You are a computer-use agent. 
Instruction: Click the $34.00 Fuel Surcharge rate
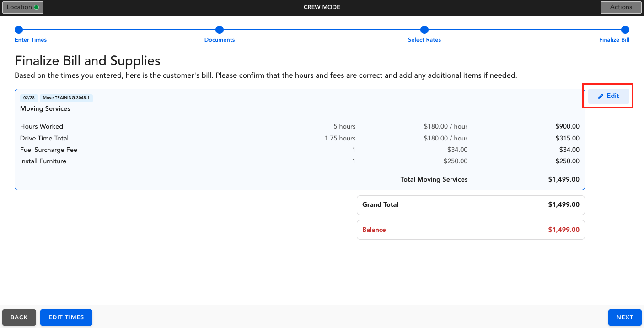(x=457, y=150)
